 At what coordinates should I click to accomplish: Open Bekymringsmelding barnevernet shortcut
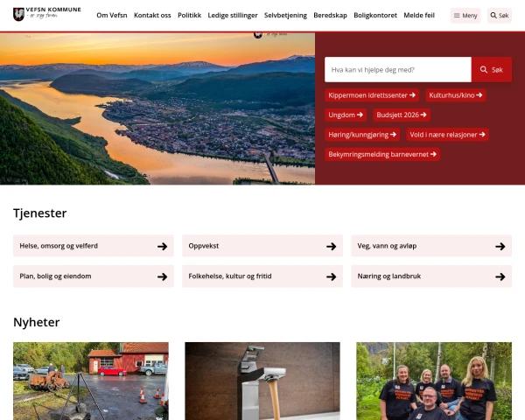click(382, 154)
